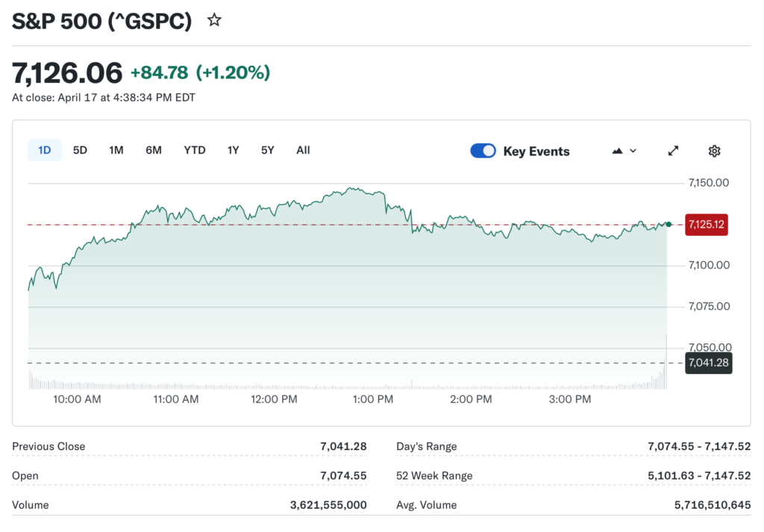Click the green dot on the chart line
This screenshot has width=764, height=532.
tap(668, 224)
